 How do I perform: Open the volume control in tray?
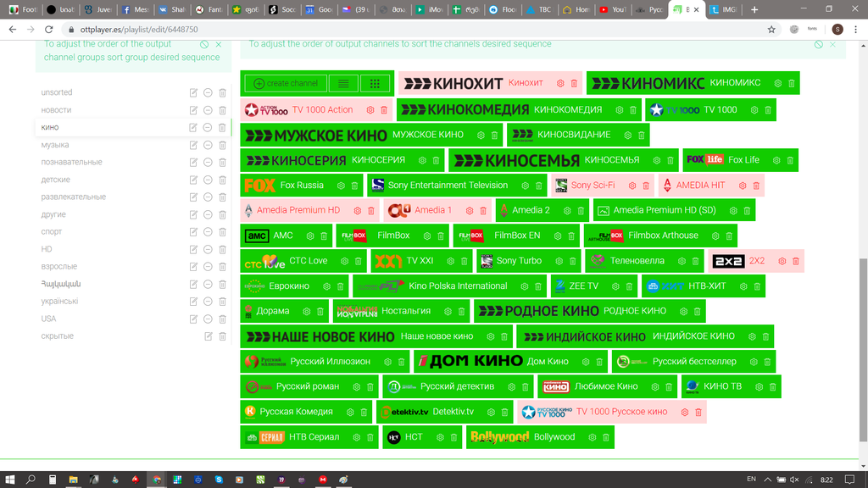coord(794,480)
